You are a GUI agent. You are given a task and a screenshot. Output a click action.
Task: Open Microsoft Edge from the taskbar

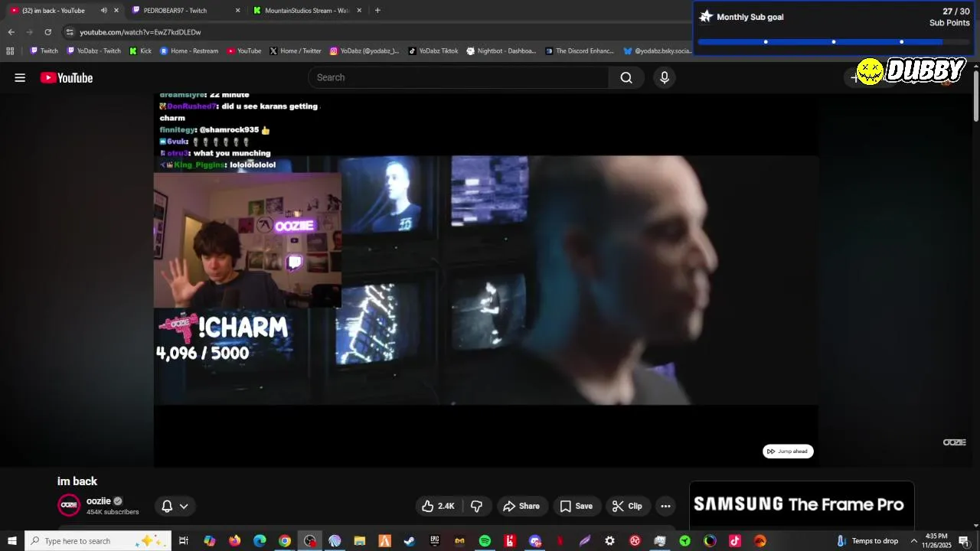[260, 541]
